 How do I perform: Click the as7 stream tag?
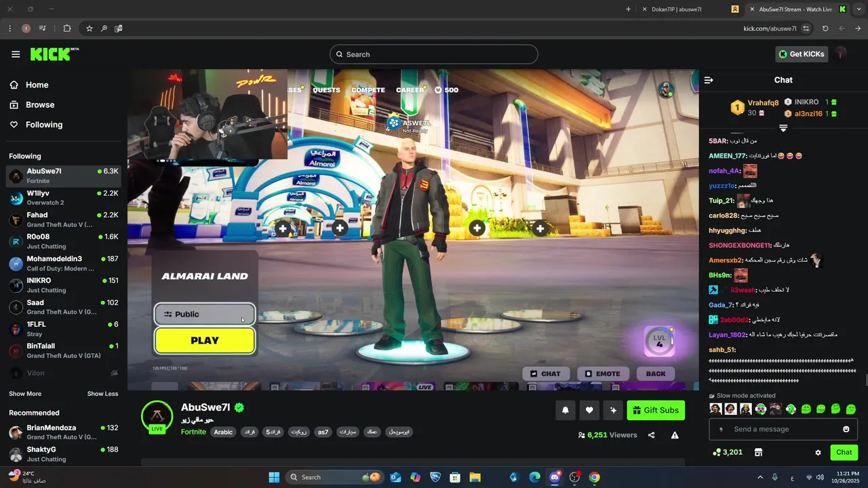click(323, 432)
